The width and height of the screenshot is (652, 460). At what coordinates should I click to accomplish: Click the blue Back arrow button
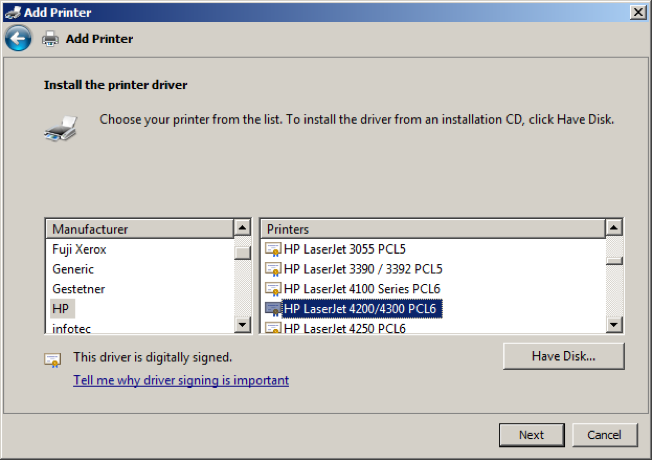(x=18, y=38)
